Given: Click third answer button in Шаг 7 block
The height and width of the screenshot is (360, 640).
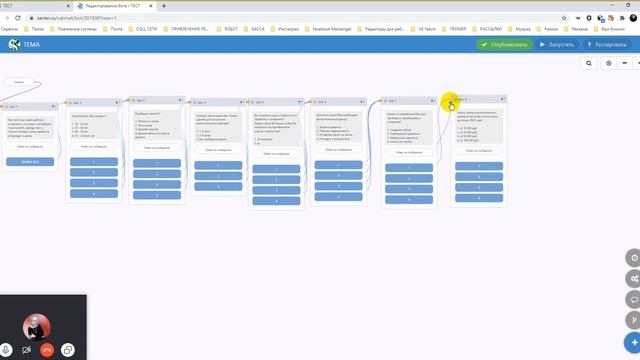Looking at the screenshot, I should 409,189.
